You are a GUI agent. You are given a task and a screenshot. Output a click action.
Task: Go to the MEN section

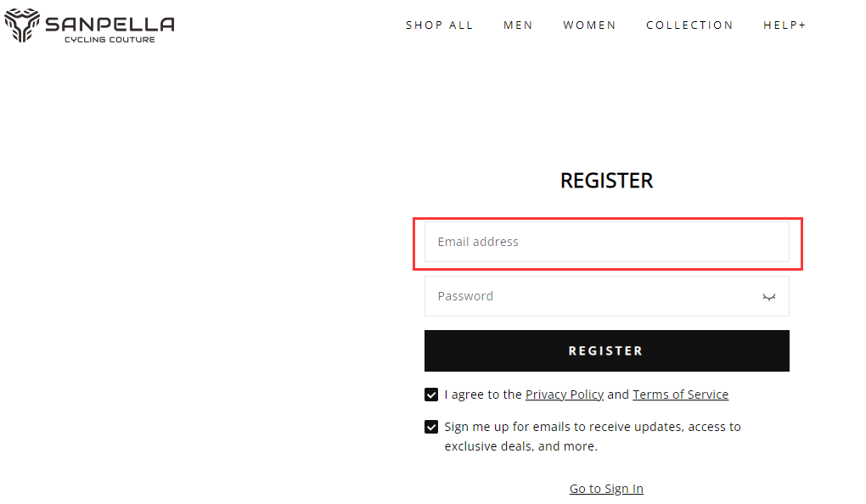[518, 25]
